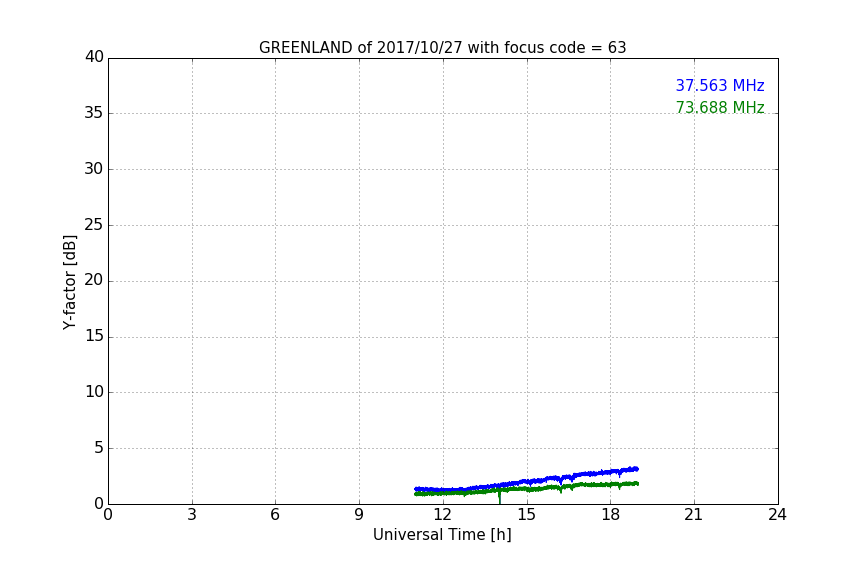Click the plot title mentioning GREENLAND 2017/10/27
The width and height of the screenshot is (864, 576).
442,48
